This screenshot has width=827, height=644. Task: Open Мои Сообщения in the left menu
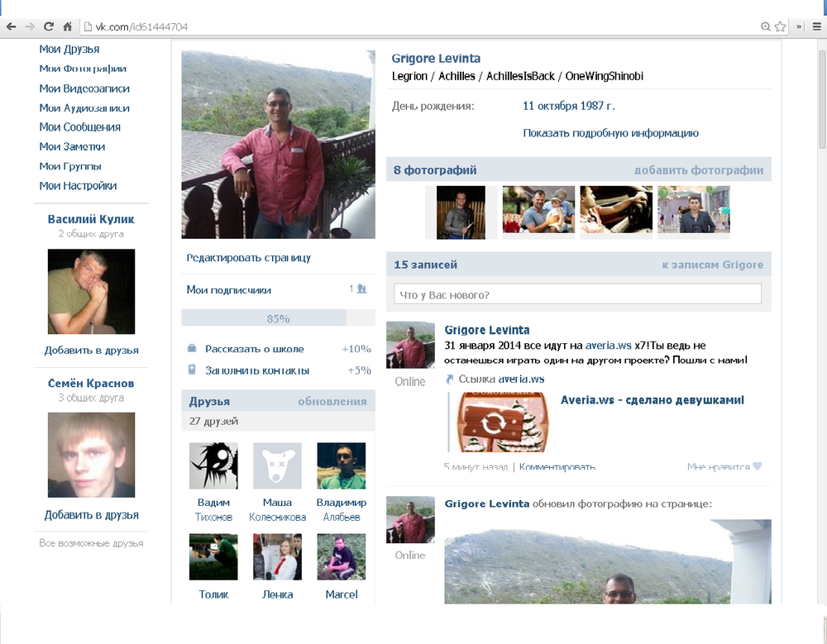pyautogui.click(x=80, y=127)
